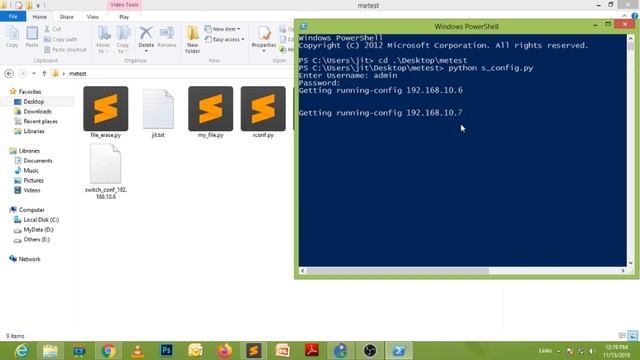Switch to the Play ribbon tab
Viewport: 640px width, 360px height.
[x=124, y=17]
